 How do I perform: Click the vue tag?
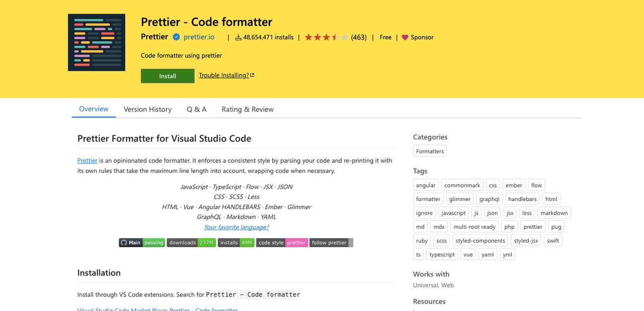pyautogui.click(x=468, y=255)
